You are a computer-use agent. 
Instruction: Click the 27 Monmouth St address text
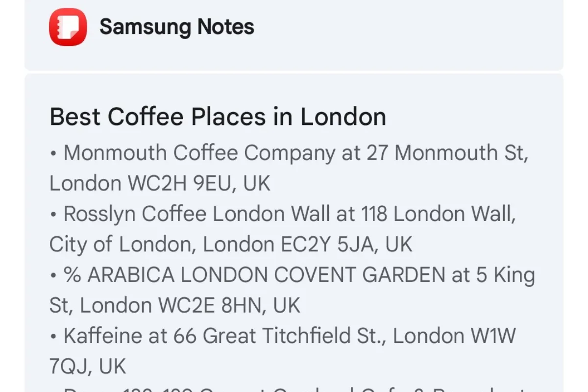pos(447,153)
